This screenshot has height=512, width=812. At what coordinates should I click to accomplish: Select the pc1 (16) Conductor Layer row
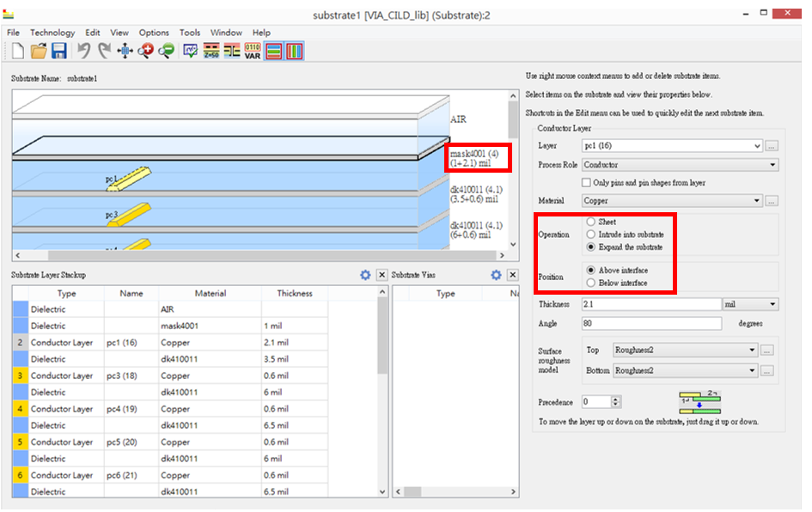tap(170, 342)
